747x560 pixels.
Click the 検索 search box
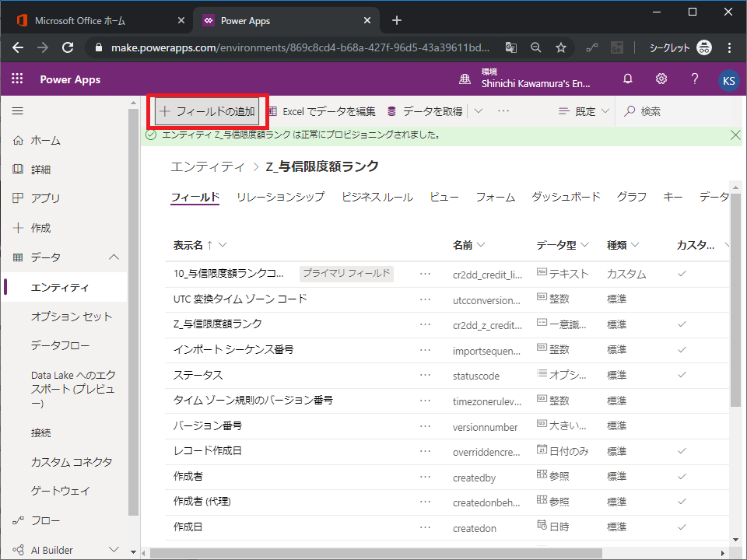click(x=682, y=111)
